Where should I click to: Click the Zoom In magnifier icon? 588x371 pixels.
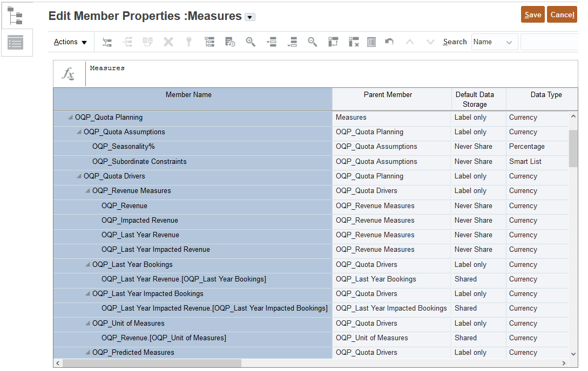251,42
